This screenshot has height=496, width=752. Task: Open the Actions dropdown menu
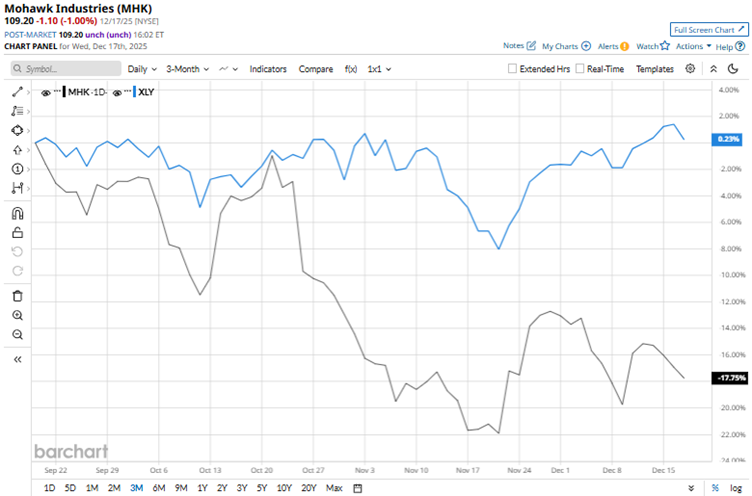[693, 46]
